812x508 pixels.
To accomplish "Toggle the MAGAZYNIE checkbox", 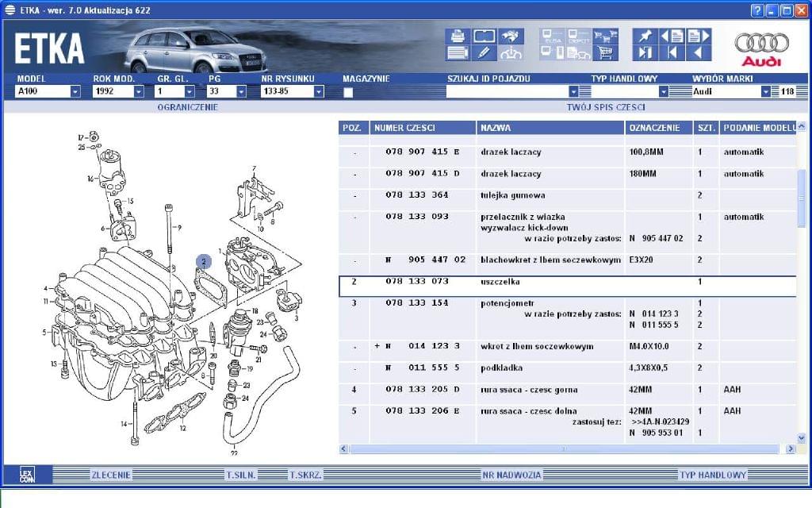I will tap(348, 92).
